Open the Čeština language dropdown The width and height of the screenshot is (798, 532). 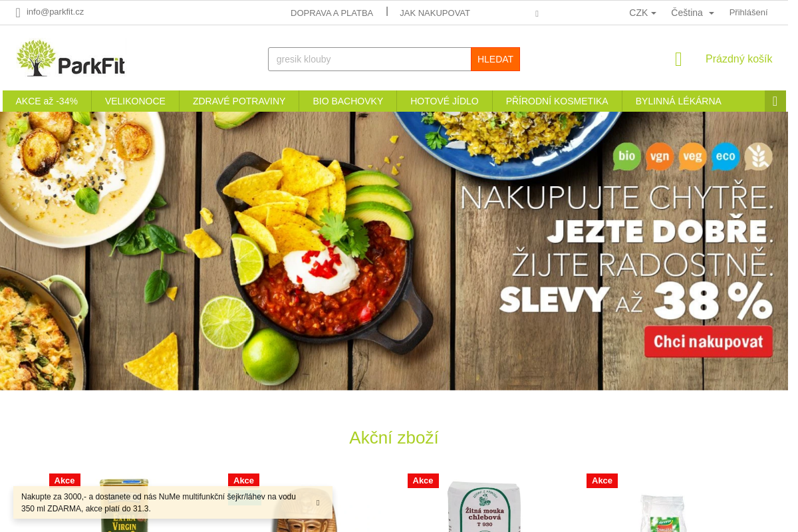(692, 13)
